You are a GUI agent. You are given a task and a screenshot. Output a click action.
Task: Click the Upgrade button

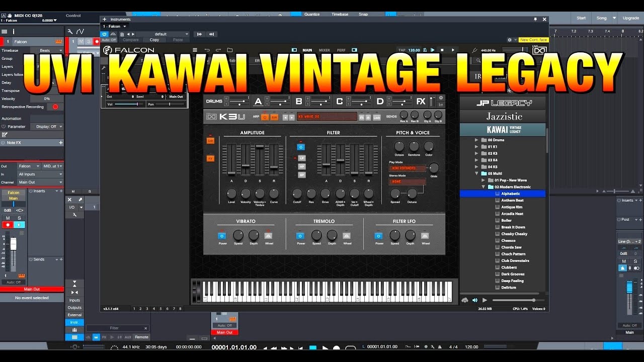pyautogui.click(x=630, y=18)
